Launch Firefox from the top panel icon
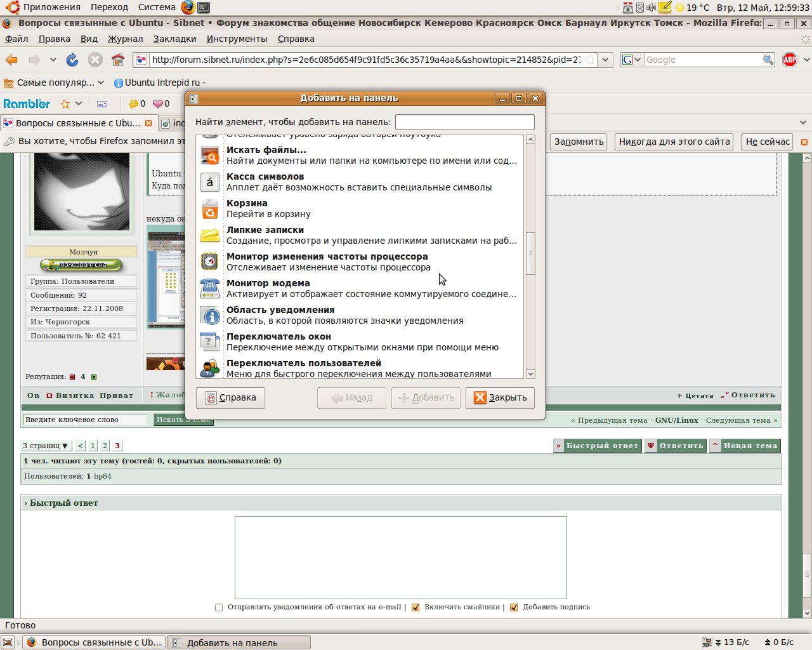This screenshot has height=650, width=812. tap(188, 7)
